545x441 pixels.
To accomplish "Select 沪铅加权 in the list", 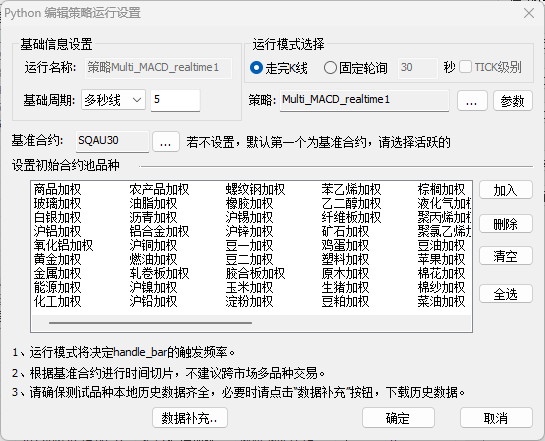I will pyautogui.click(x=153, y=301).
